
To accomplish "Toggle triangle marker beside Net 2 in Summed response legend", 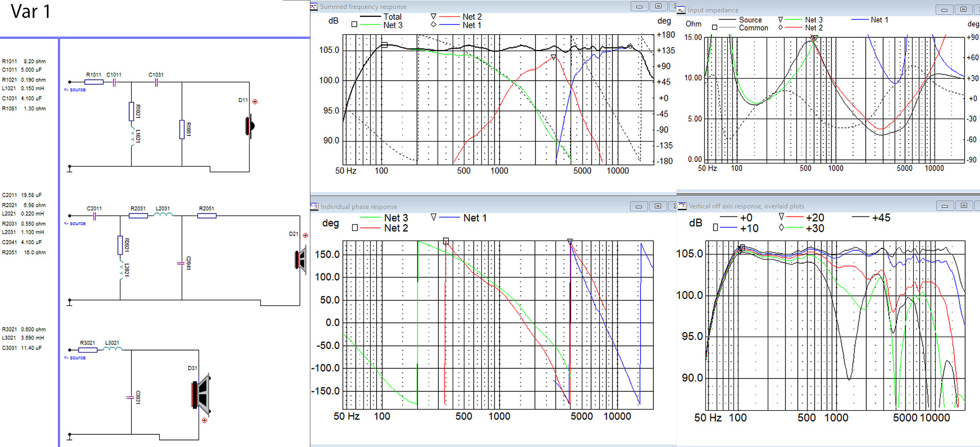I will (433, 16).
